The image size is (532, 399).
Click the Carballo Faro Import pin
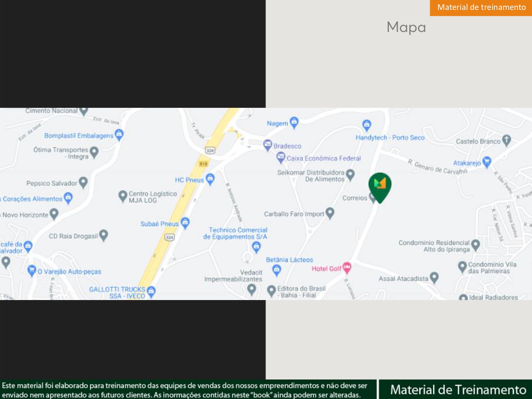coord(330,214)
